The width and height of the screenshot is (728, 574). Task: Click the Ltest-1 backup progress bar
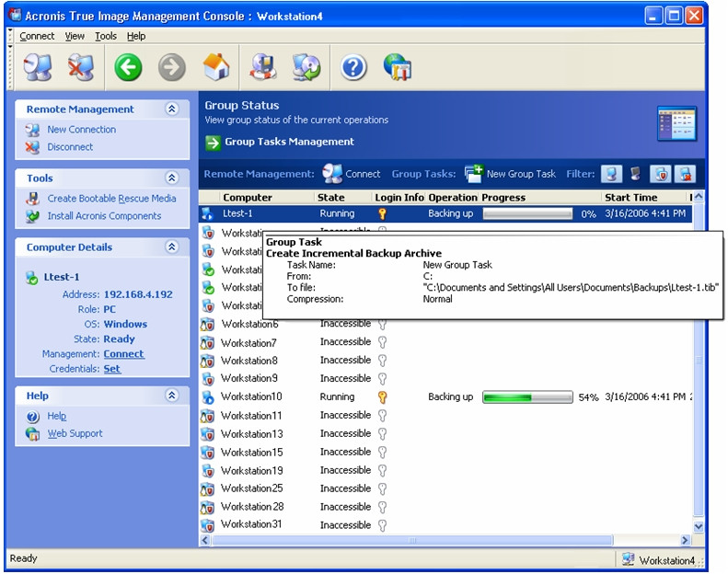coord(527,214)
